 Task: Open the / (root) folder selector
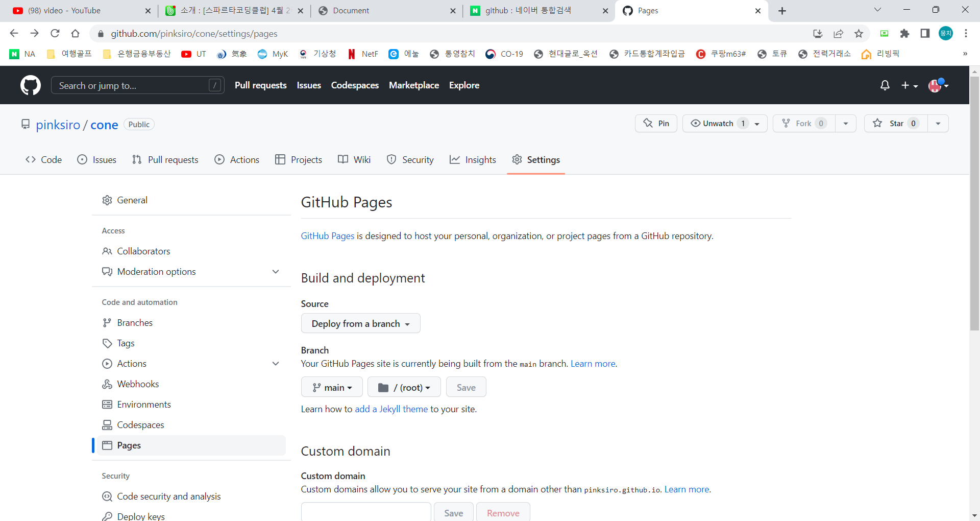(x=404, y=387)
